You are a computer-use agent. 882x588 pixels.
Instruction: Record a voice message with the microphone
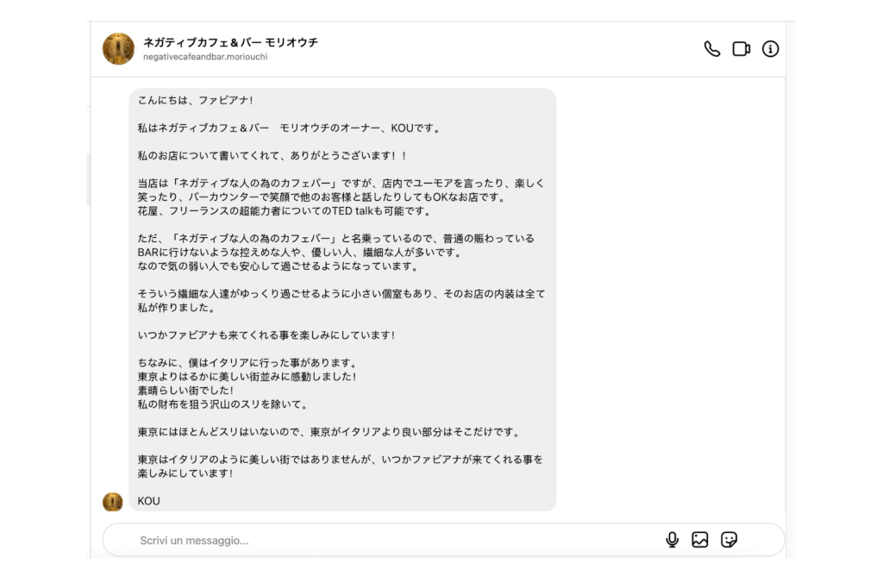click(x=672, y=540)
